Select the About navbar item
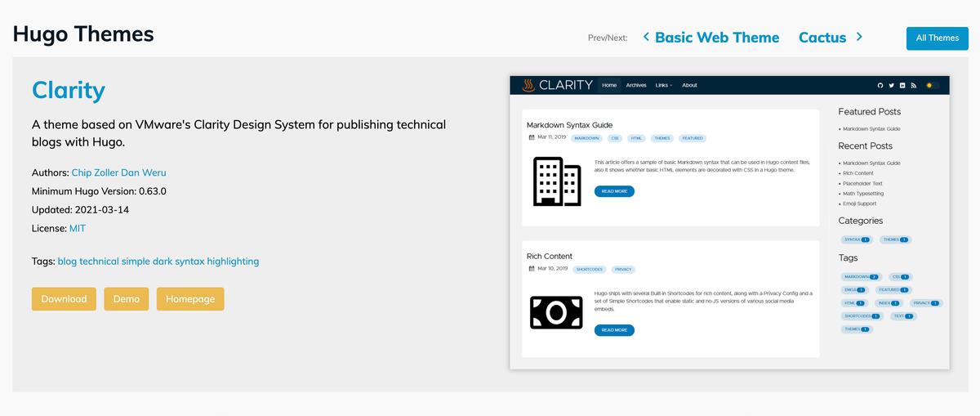This screenshot has width=980, height=416. 689,85
